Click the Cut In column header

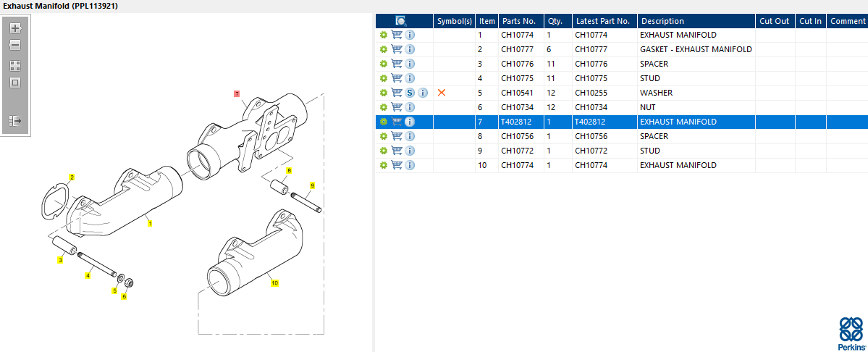(810, 21)
